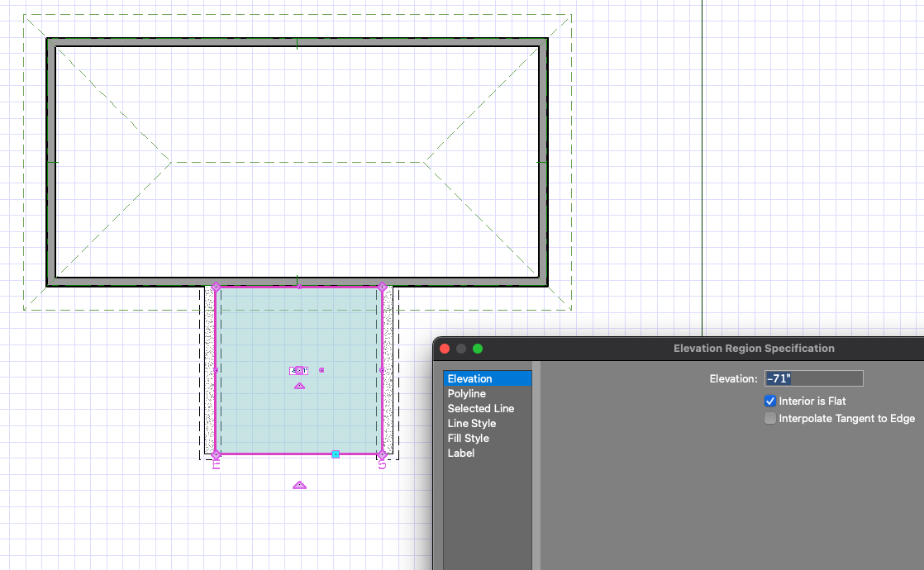
Task: Click the top-right diamond handle of elevation region
Action: [382, 287]
